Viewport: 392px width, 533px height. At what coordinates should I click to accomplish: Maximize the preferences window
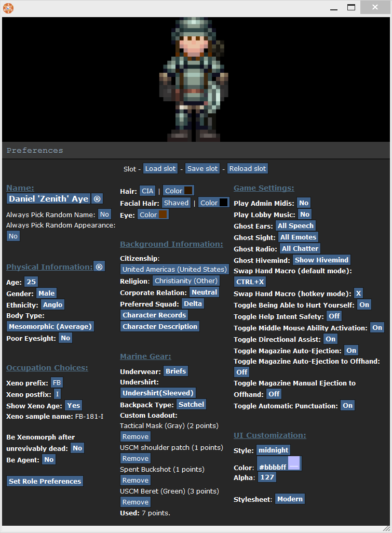pyautogui.click(x=351, y=7)
